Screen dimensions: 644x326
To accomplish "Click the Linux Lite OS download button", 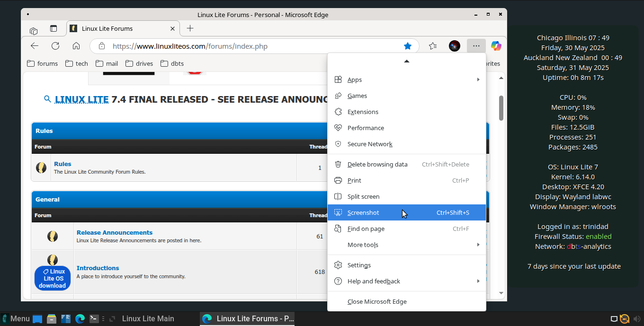I will point(53,278).
